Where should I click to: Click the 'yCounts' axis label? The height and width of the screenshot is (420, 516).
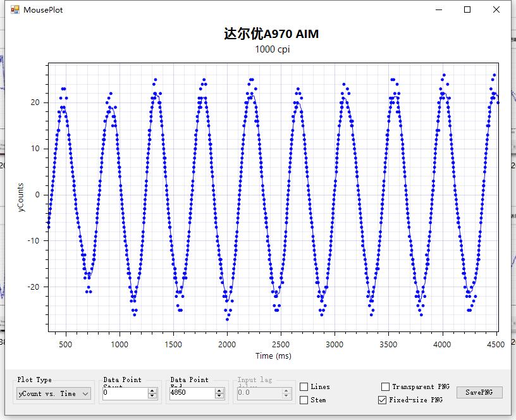point(21,197)
